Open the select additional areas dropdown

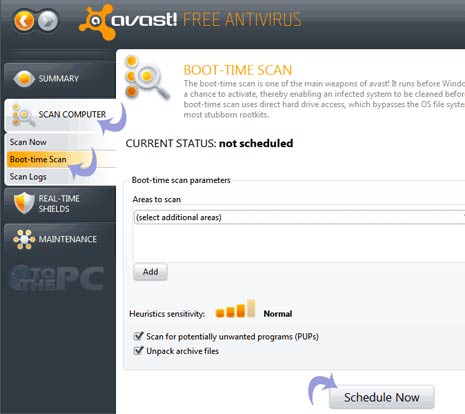[299, 217]
